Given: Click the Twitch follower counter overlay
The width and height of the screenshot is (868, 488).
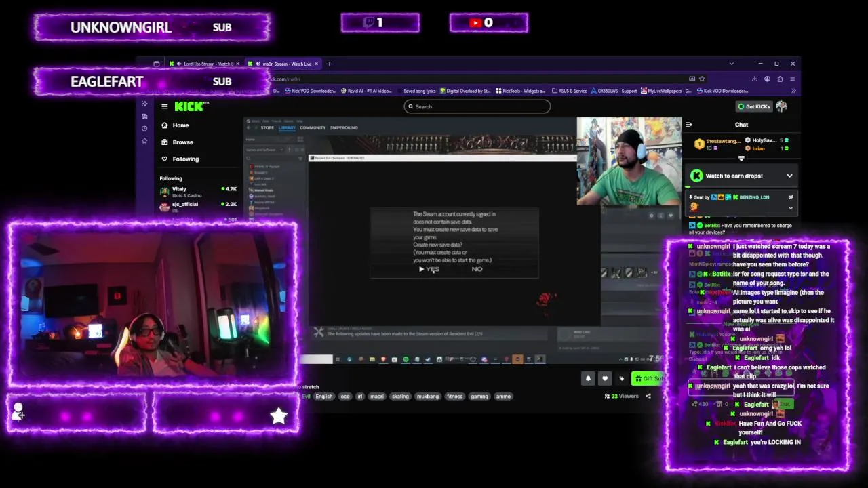Looking at the screenshot, I should click(380, 22).
